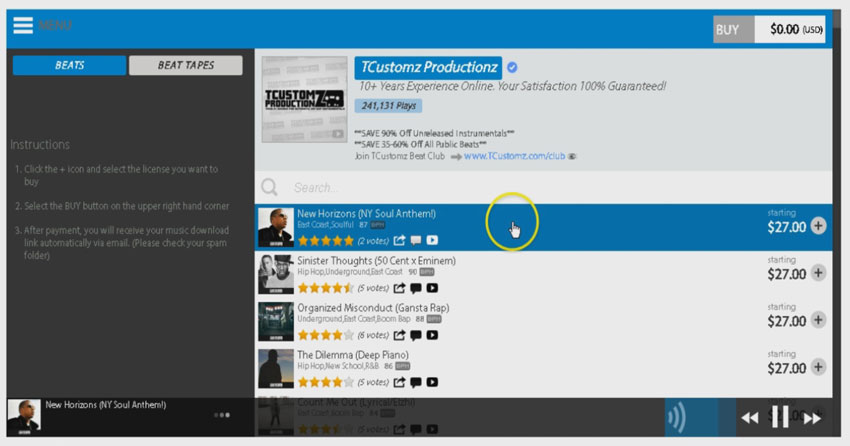Image resolution: width=850 pixels, height=446 pixels.
Task: Rate Organized Misconduct with the star rating
Action: pos(325,335)
